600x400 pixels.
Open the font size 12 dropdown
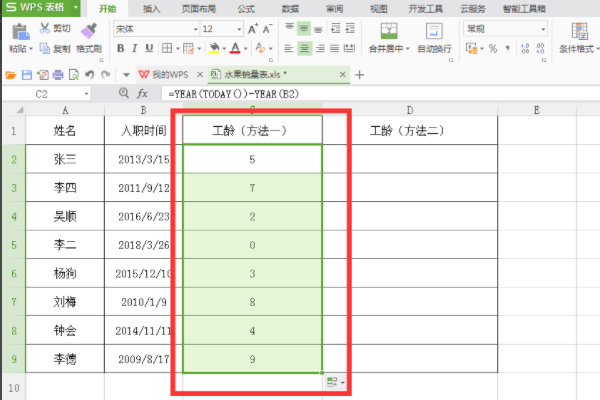click(239, 29)
